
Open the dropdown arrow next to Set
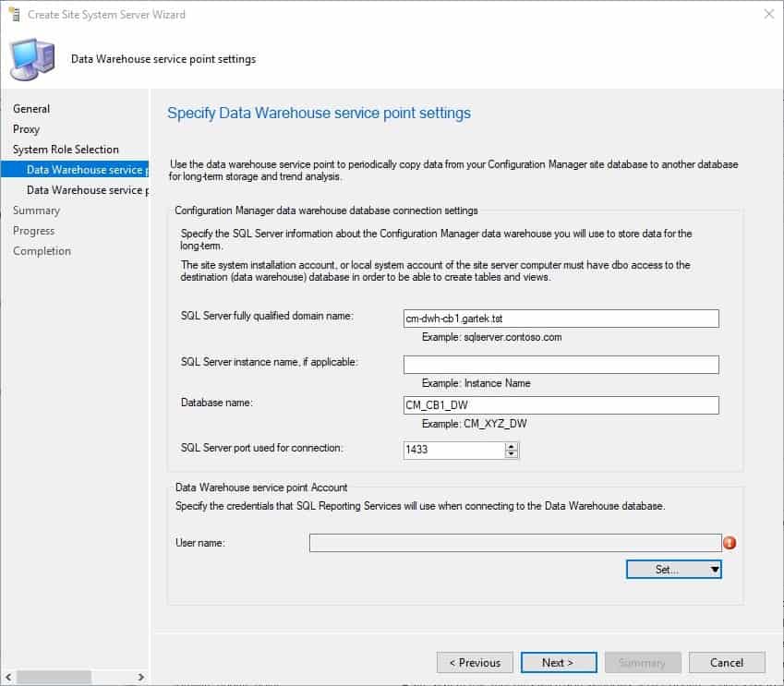[715, 569]
